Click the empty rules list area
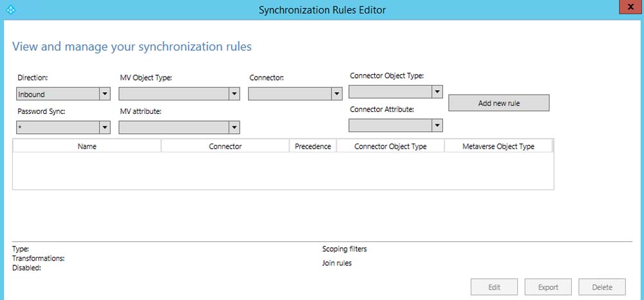This screenshot has width=644, height=300. (x=283, y=171)
